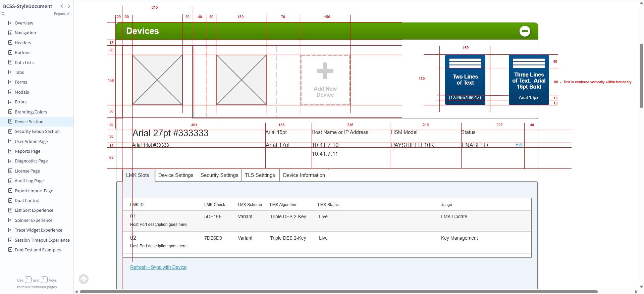Click the LMK Algorithm column header
The height and width of the screenshot is (294, 644).
click(283, 205)
